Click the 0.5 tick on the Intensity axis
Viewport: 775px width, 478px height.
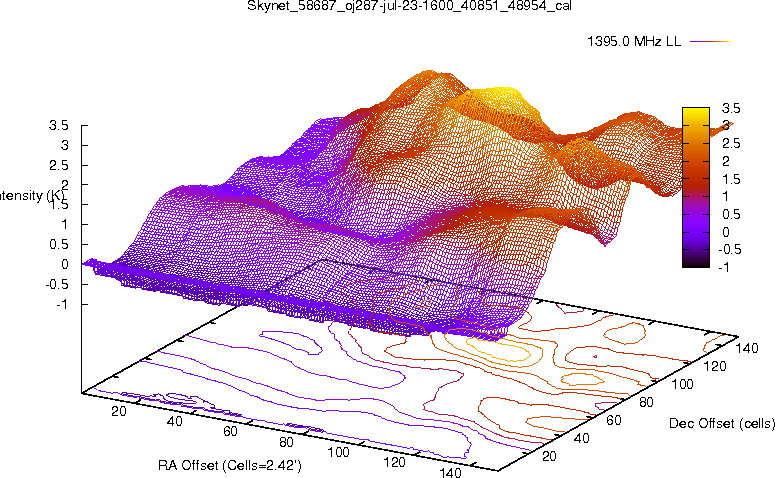(58, 245)
